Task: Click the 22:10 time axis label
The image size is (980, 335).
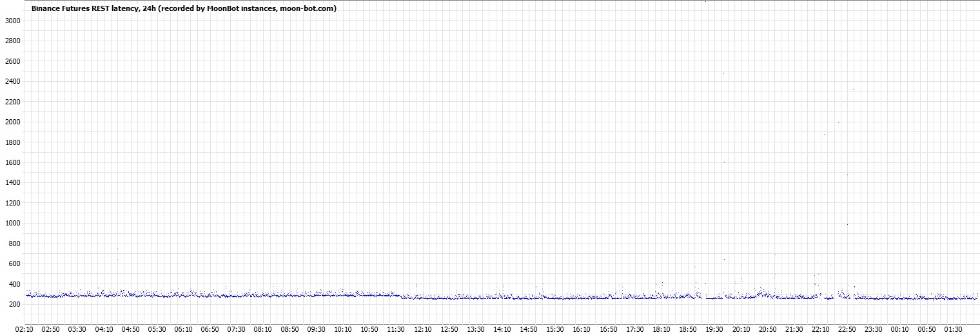Action: coord(820,329)
